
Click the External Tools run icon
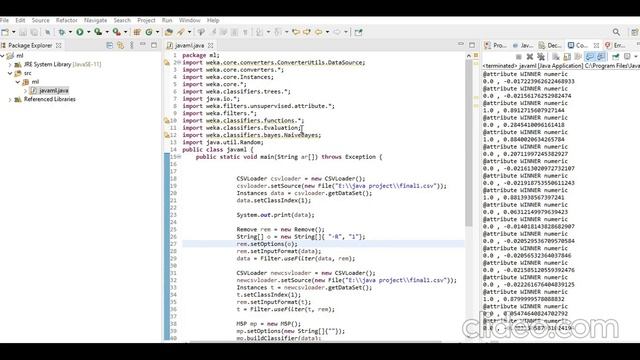[117, 32]
